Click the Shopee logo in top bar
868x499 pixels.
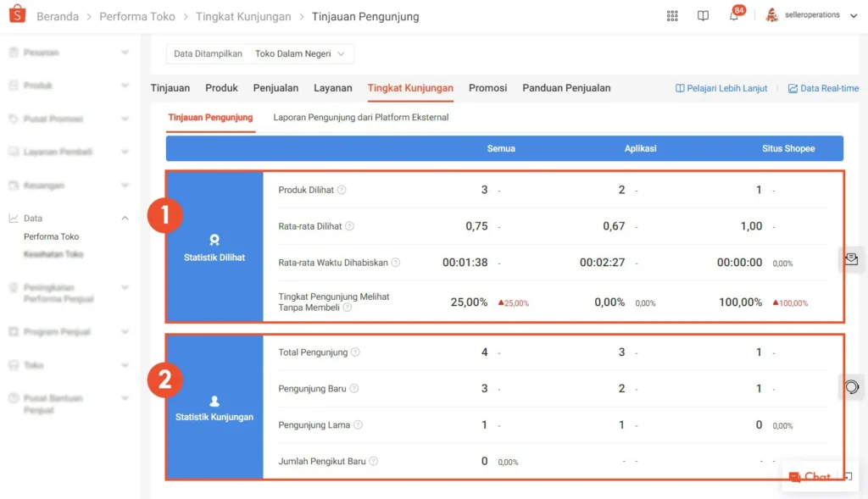(x=18, y=14)
